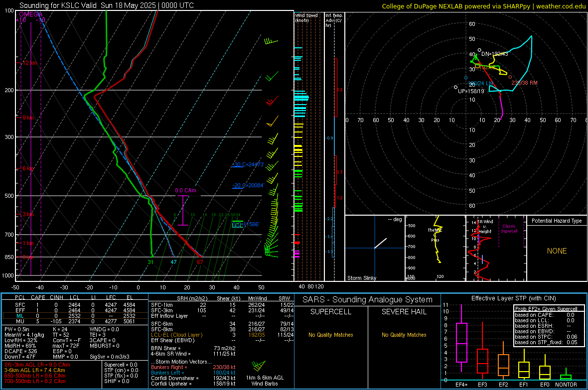Click the surface wet-bulb value 47
Screen dimensions: 588x390
click(173, 262)
